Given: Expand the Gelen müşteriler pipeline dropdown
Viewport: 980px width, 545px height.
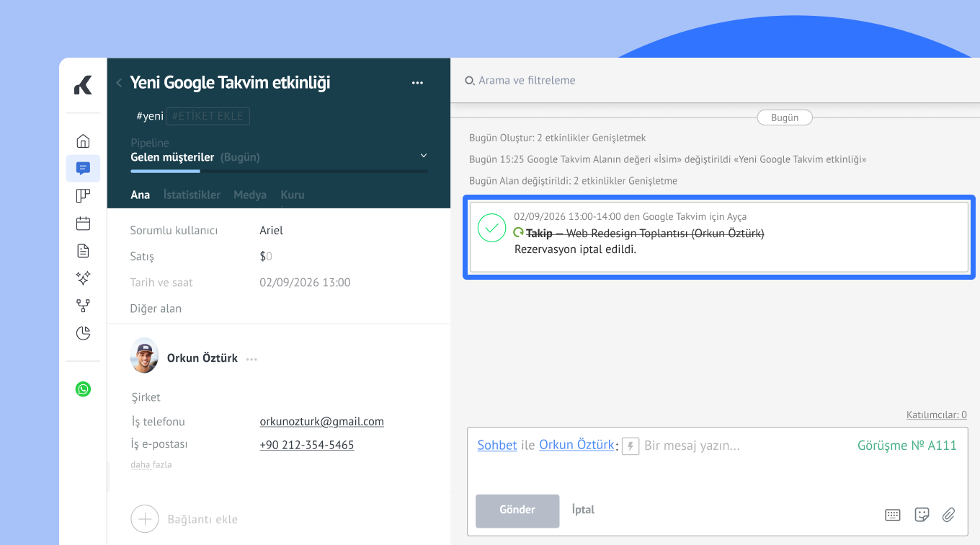Looking at the screenshot, I should [x=424, y=156].
